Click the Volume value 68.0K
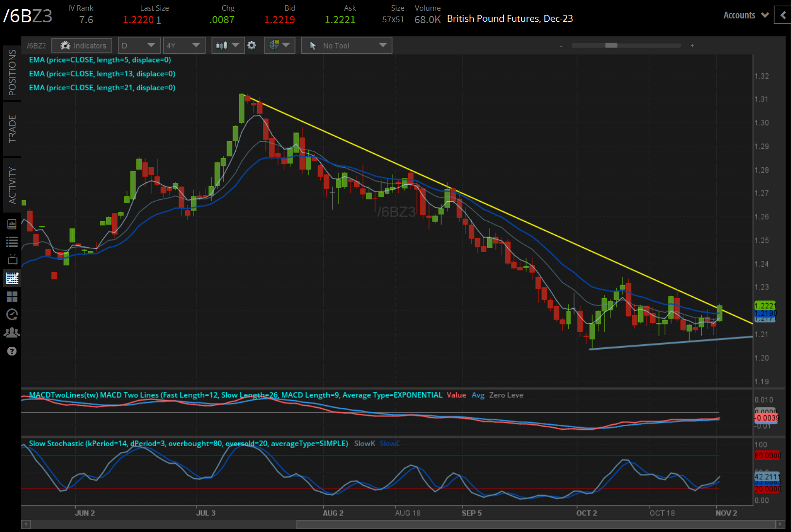Viewport: 791px width, 532px height. 428,20
